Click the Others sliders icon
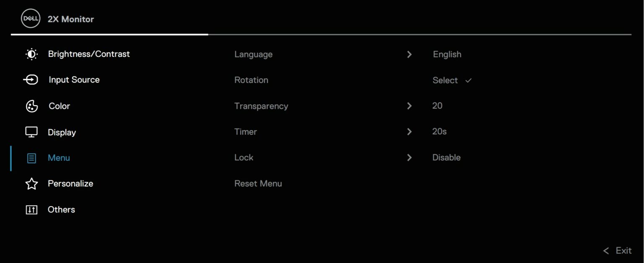 (31, 210)
